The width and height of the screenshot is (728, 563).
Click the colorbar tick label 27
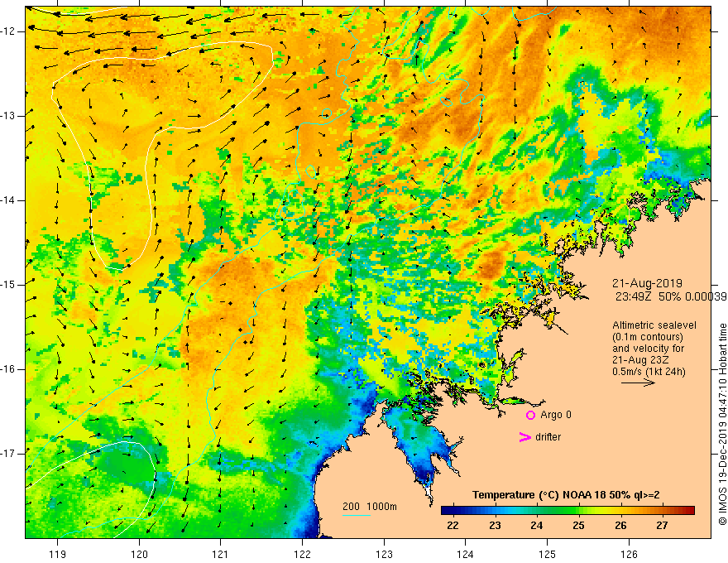tap(662, 526)
